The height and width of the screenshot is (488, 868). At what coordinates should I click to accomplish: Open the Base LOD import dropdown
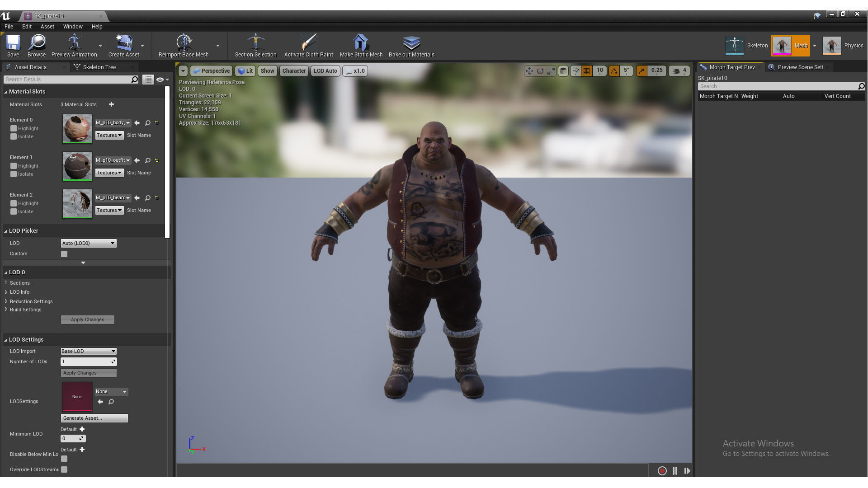point(89,352)
